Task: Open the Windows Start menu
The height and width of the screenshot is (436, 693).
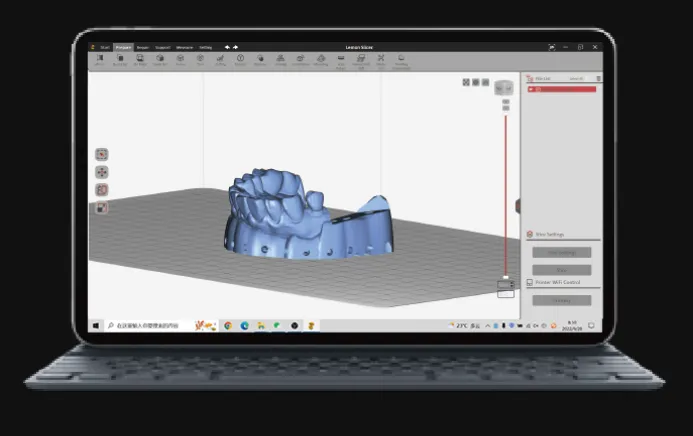Action: 97,325
